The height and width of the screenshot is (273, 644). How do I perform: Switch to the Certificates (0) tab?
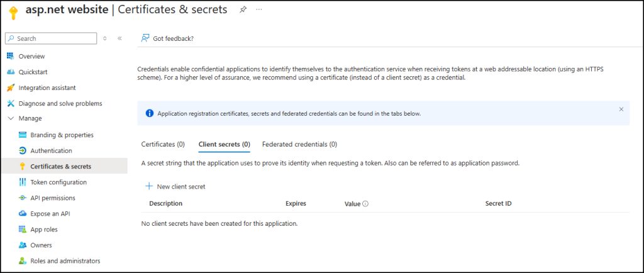click(163, 144)
